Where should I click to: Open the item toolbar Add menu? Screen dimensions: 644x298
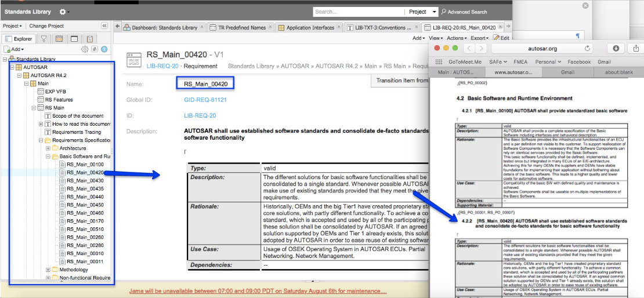click(418, 38)
